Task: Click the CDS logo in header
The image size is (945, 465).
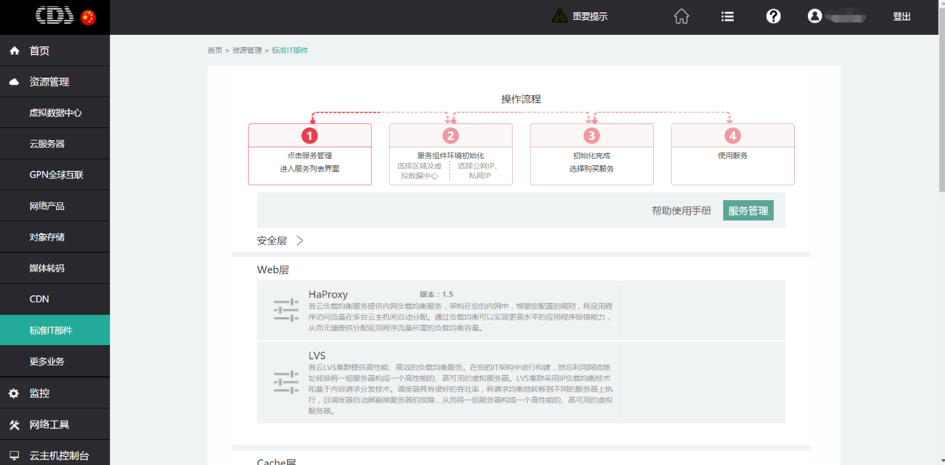Action: click(x=55, y=16)
